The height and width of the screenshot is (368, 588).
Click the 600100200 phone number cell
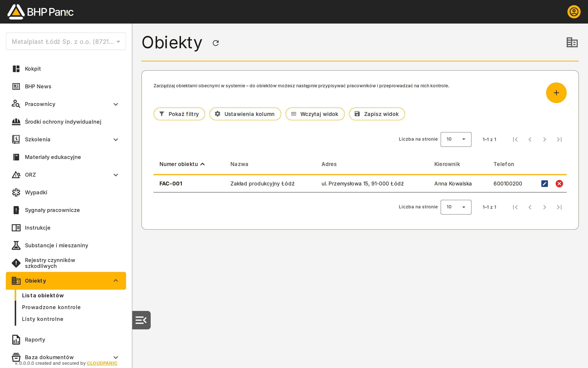[508, 183]
